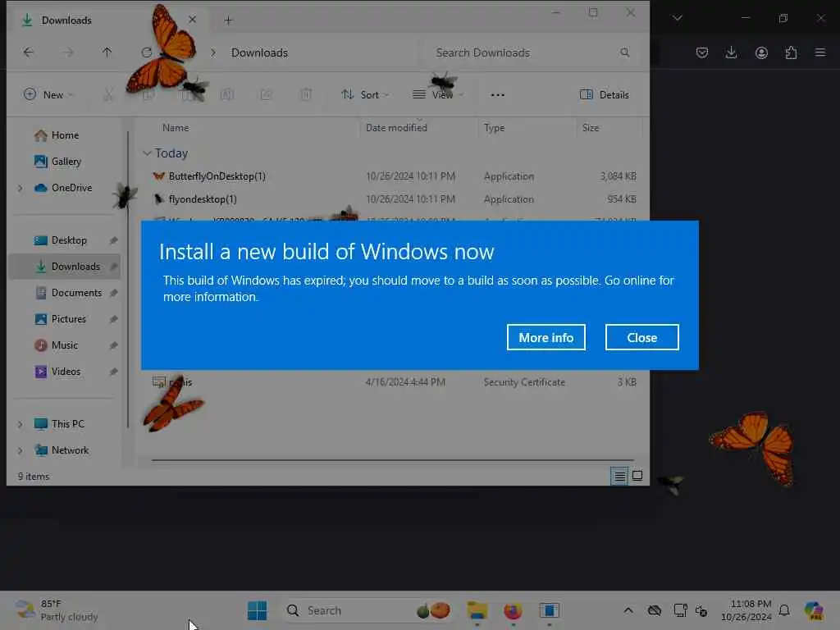Open the Windows Start menu
Viewport: 840px width, 630px height.
[257, 610]
